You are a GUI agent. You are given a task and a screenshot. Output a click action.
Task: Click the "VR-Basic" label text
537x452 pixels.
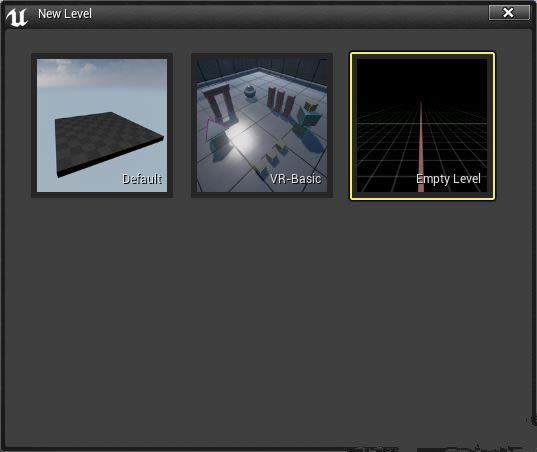pos(296,179)
